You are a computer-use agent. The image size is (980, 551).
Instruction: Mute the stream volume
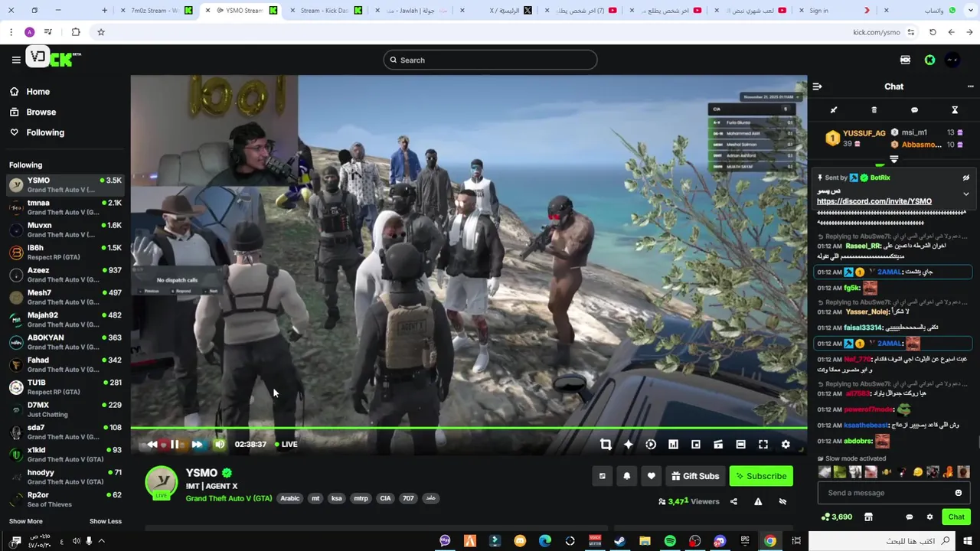pyautogui.click(x=220, y=444)
